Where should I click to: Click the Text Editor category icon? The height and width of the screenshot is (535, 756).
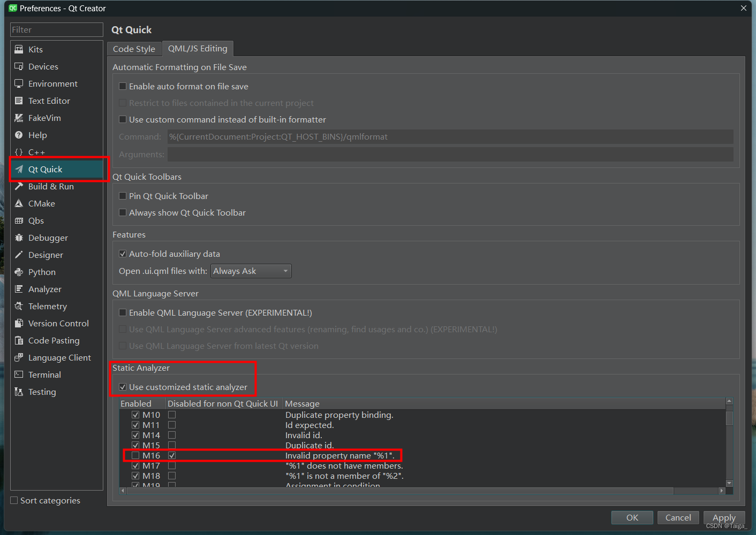(x=19, y=101)
